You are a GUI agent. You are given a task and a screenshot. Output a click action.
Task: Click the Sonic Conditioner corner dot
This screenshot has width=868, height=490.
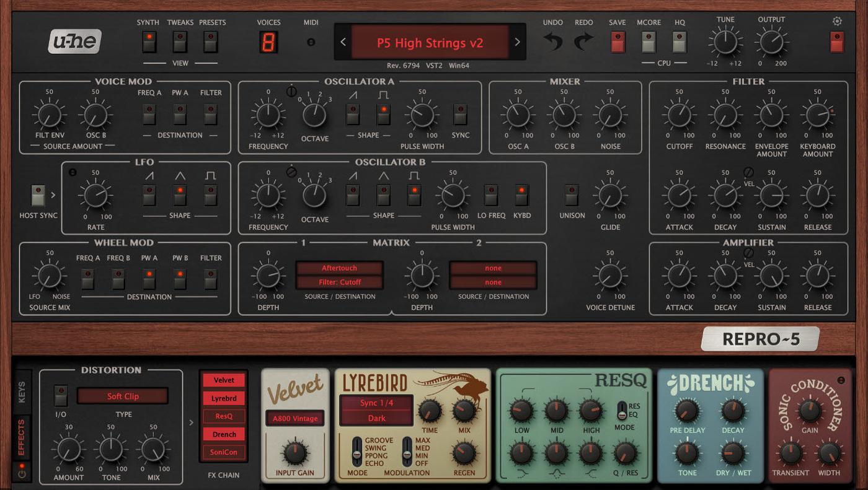pos(841,380)
